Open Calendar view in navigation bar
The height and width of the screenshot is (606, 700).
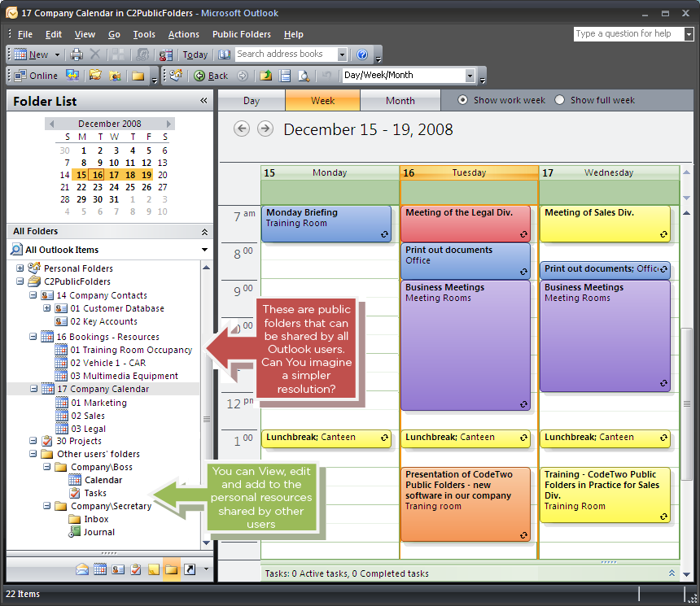(100, 569)
